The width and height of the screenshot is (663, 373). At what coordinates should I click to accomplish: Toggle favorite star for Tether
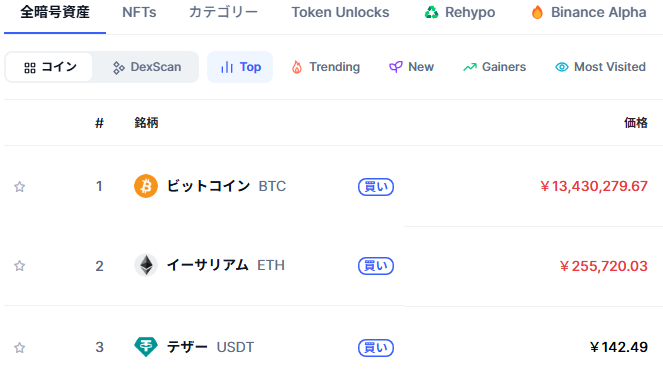pyautogui.click(x=19, y=348)
